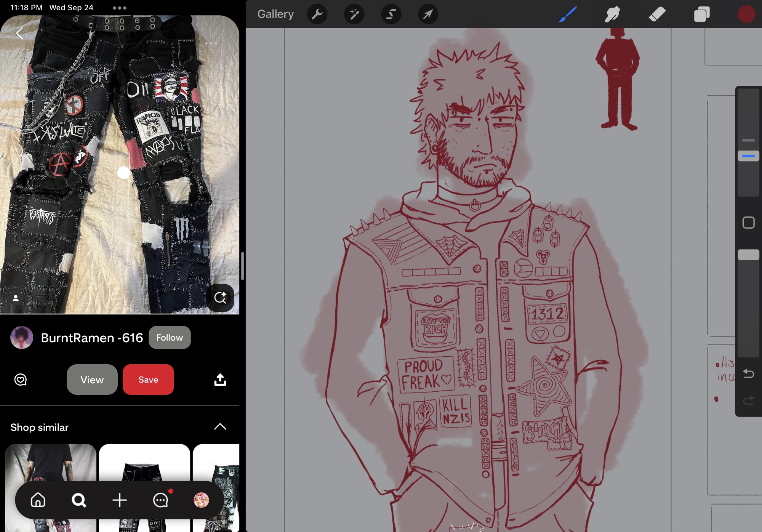This screenshot has width=762, height=532.
Task: Follow BurntRamen -616
Action: tap(170, 338)
